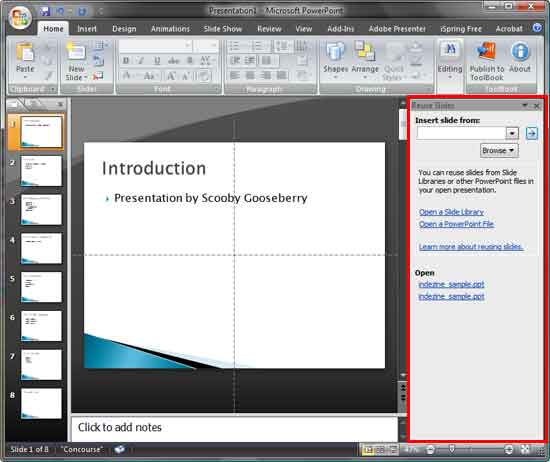Screen dimensions: 550x462
Task: Toggle Strikethrough formatting
Action: point(174,61)
